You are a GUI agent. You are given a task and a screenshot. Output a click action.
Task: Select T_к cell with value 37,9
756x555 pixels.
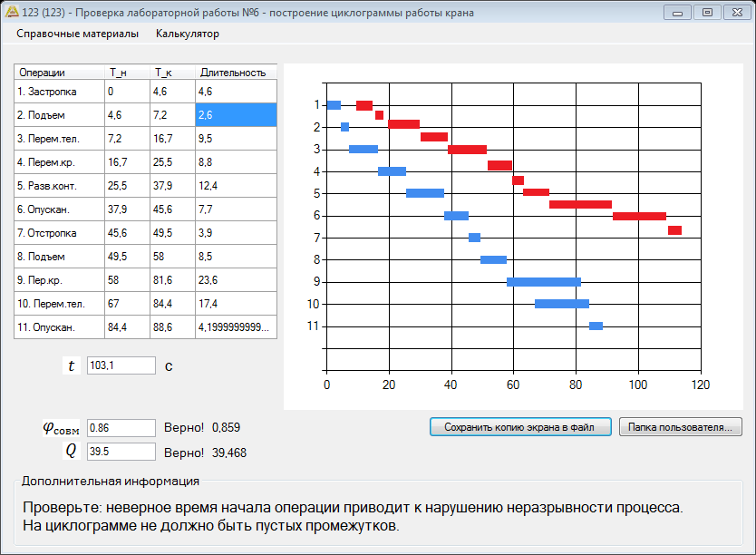172,186
